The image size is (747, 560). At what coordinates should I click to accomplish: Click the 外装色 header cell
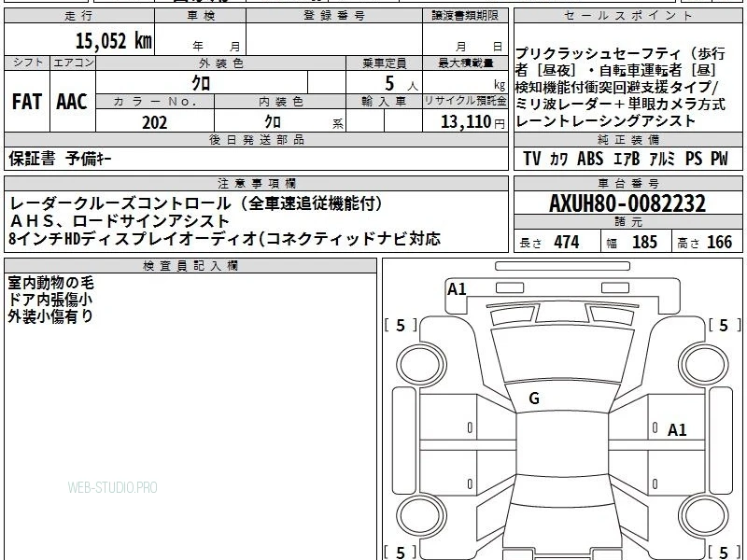[x=220, y=63]
